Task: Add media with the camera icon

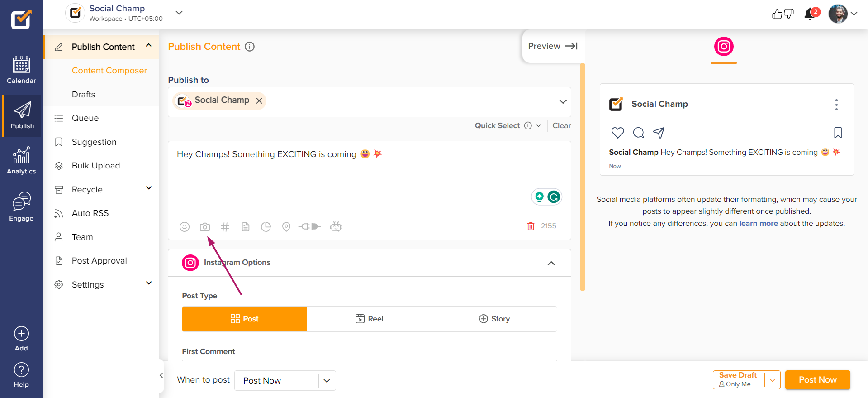Action: click(x=205, y=227)
